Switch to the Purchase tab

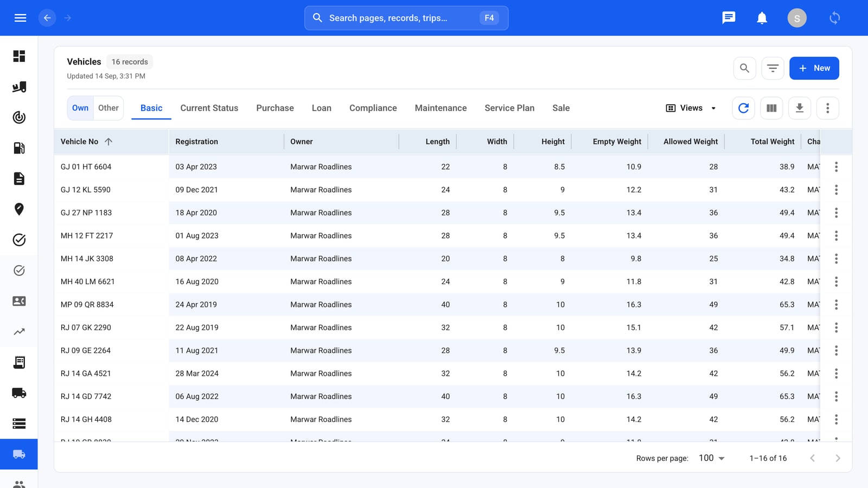(275, 108)
